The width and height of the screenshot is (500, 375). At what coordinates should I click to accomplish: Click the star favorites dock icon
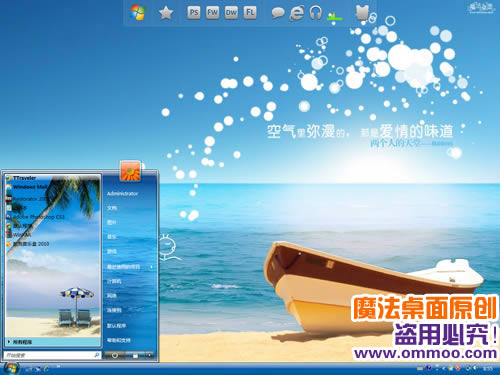coord(166,13)
